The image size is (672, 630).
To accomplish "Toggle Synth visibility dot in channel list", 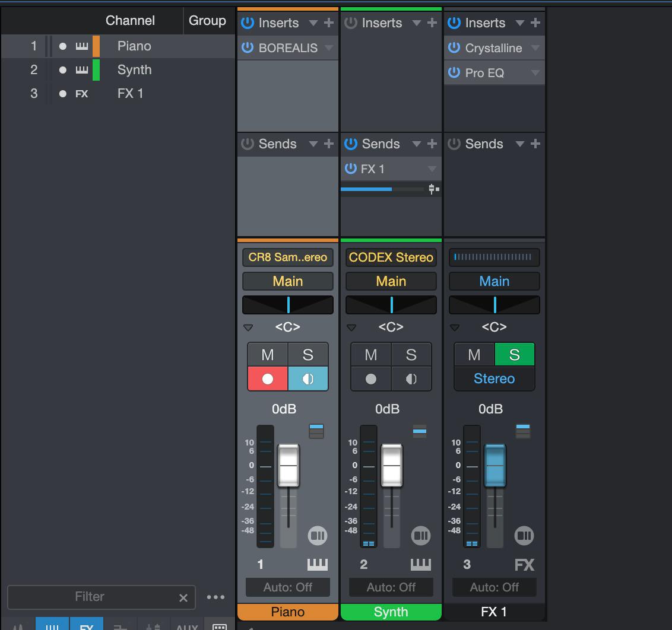I will tap(62, 70).
